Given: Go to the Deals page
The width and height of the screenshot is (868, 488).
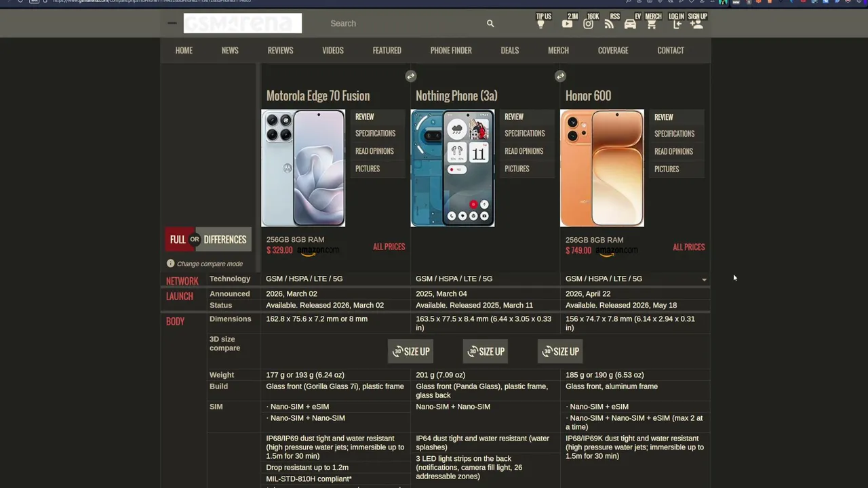Looking at the screenshot, I should pos(510,50).
